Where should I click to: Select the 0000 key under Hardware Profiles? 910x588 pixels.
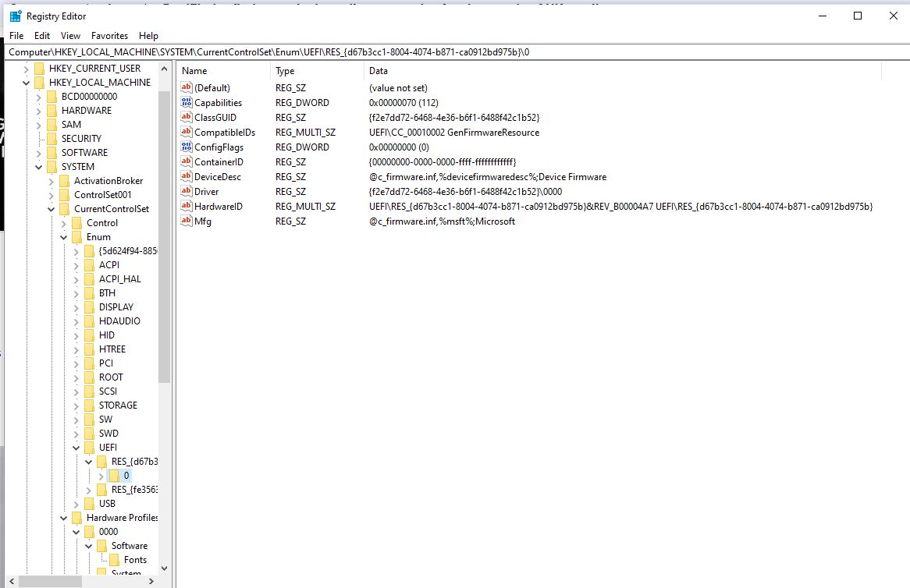point(108,532)
